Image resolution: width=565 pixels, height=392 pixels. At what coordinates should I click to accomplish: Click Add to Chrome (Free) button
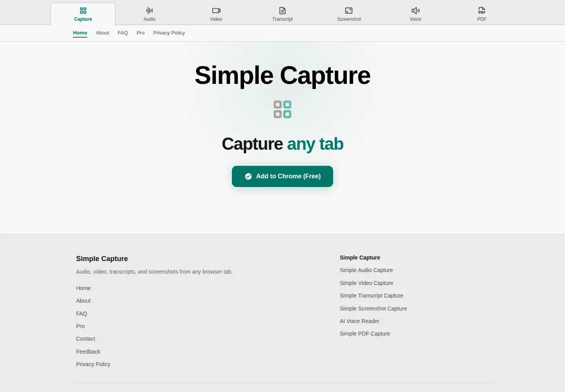click(x=282, y=176)
